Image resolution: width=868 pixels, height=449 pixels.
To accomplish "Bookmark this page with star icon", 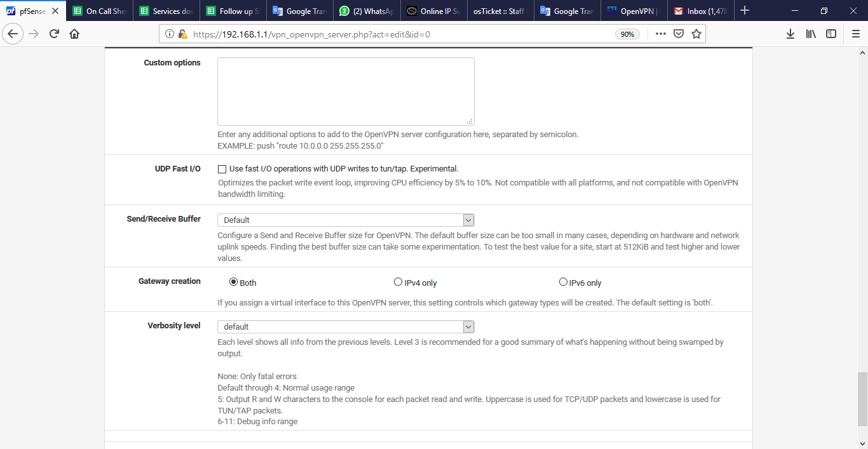I will (x=696, y=34).
